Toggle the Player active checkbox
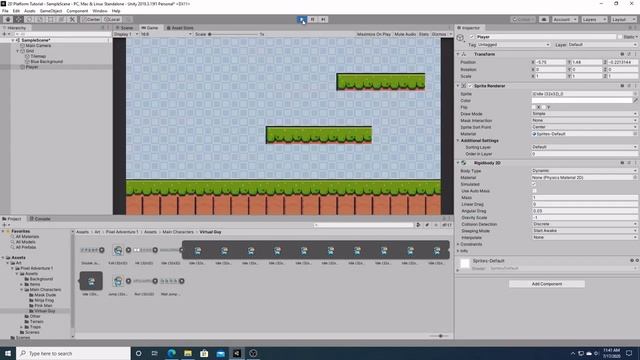 pos(472,37)
